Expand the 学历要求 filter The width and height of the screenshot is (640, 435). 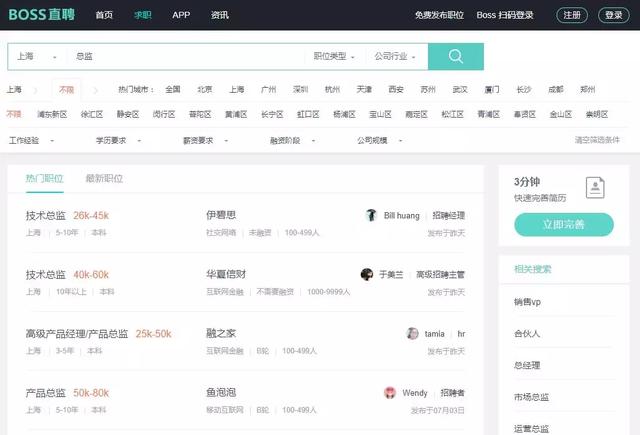click(x=118, y=140)
